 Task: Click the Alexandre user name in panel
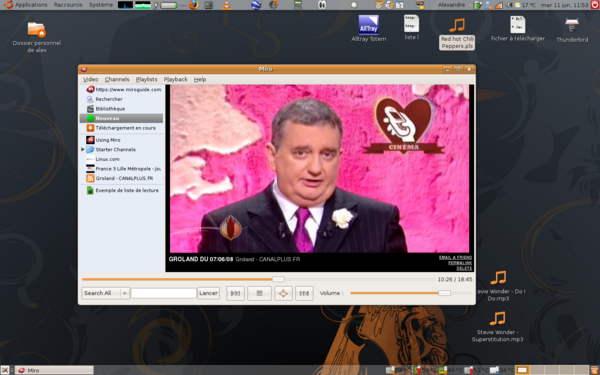click(x=451, y=5)
